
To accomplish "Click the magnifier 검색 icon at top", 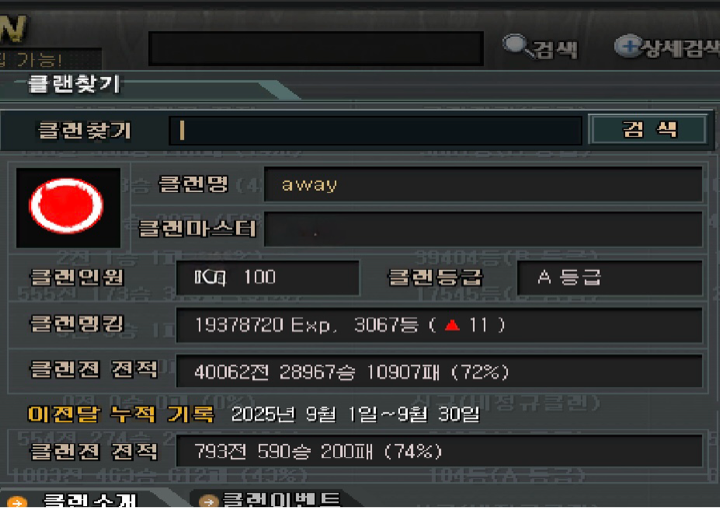I will pyautogui.click(x=517, y=45).
